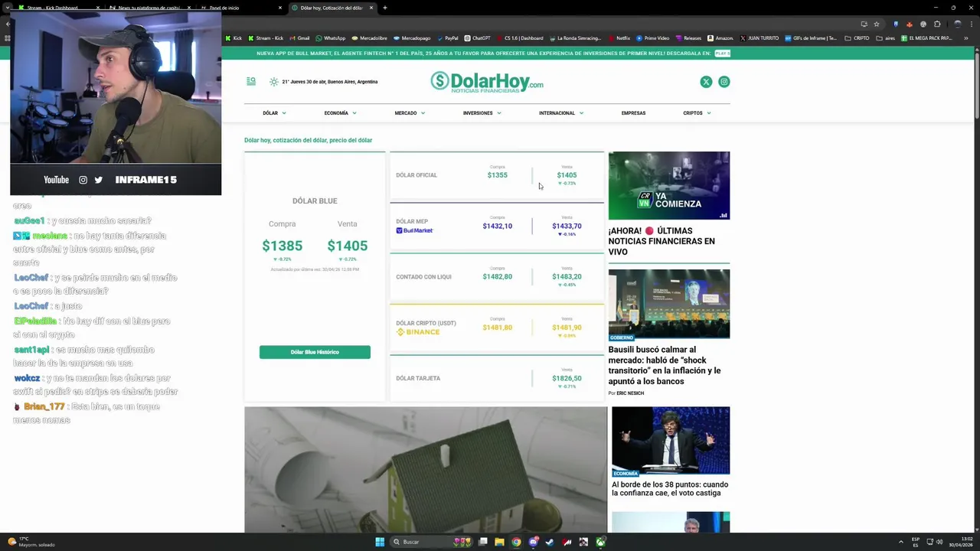Open the PayPal bookmark
Image resolution: width=980 pixels, height=551 pixels.
coord(447,37)
